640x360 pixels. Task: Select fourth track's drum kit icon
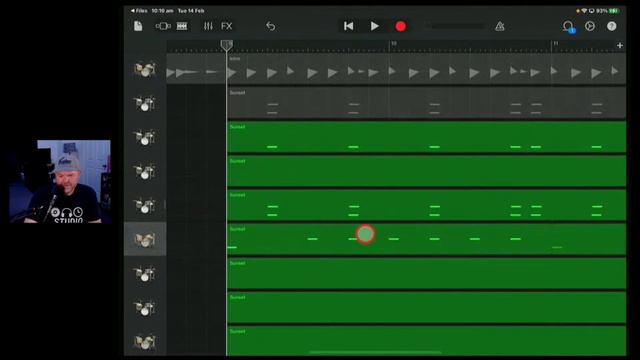coord(144,172)
